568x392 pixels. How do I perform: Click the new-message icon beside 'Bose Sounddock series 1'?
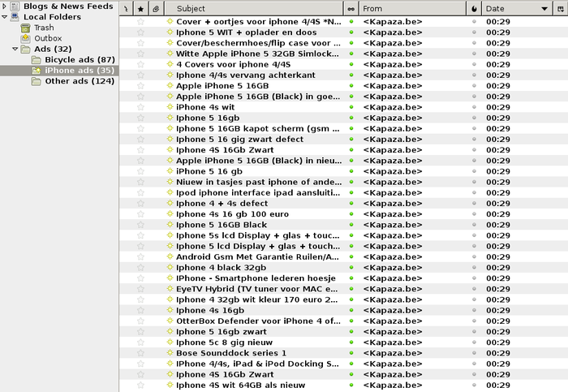click(170, 353)
